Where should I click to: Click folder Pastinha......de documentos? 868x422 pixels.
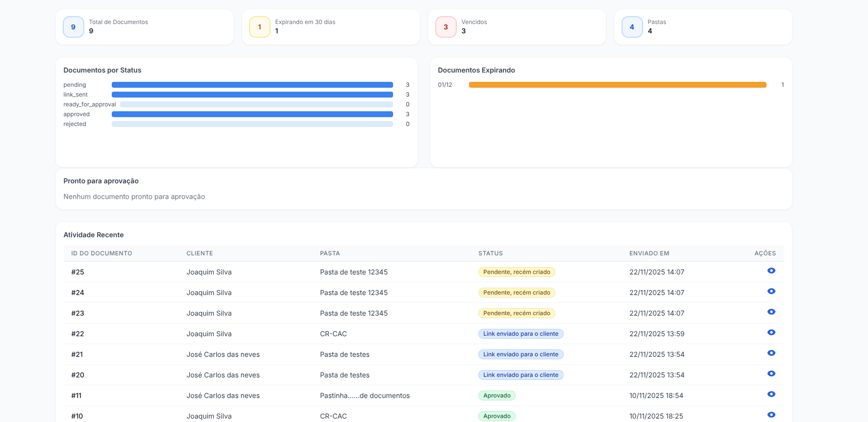pos(365,396)
